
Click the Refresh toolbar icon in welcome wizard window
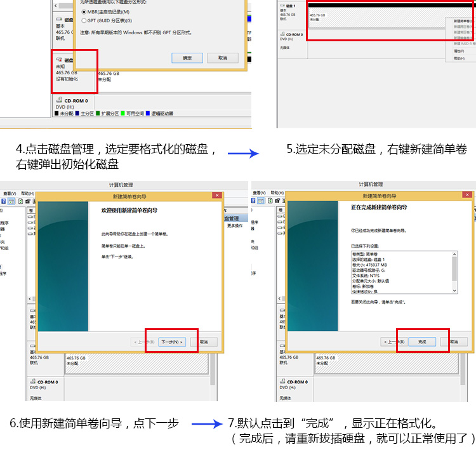point(21,201)
